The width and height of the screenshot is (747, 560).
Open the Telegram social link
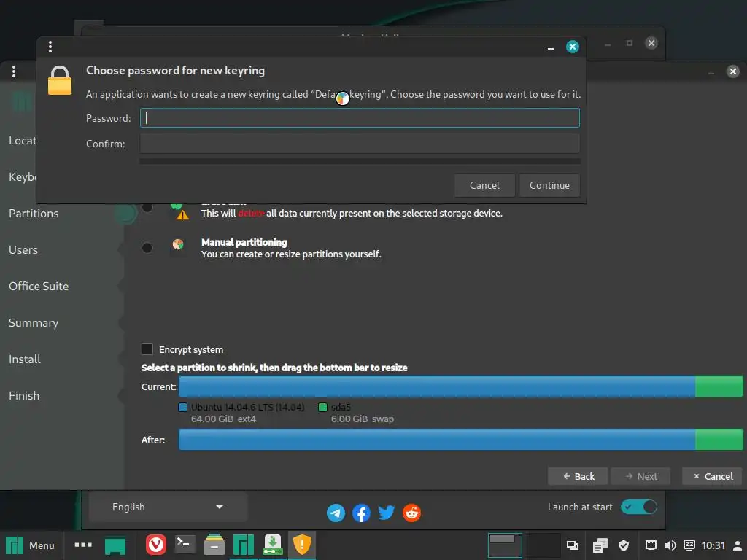(336, 513)
